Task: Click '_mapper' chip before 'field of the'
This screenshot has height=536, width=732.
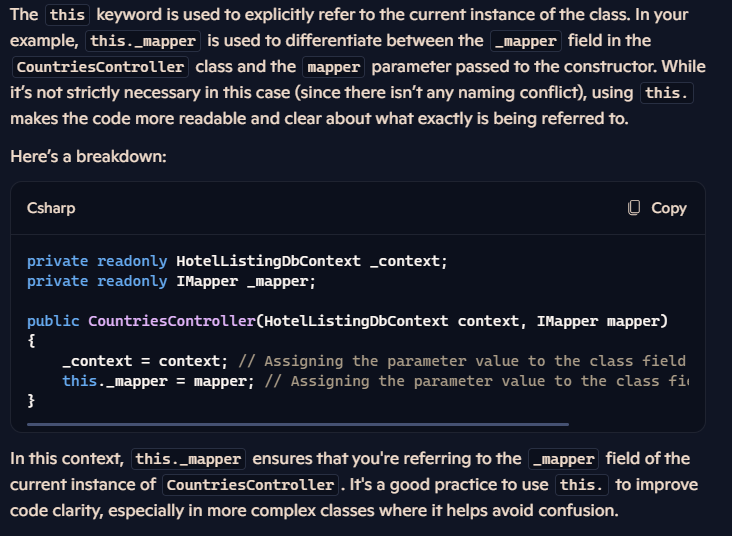Action: pyautogui.click(x=563, y=459)
